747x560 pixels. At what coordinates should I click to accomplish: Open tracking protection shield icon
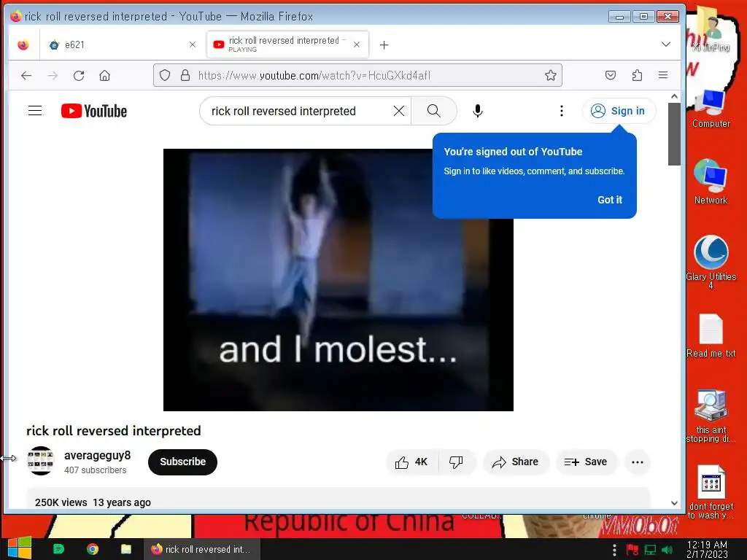pos(165,75)
